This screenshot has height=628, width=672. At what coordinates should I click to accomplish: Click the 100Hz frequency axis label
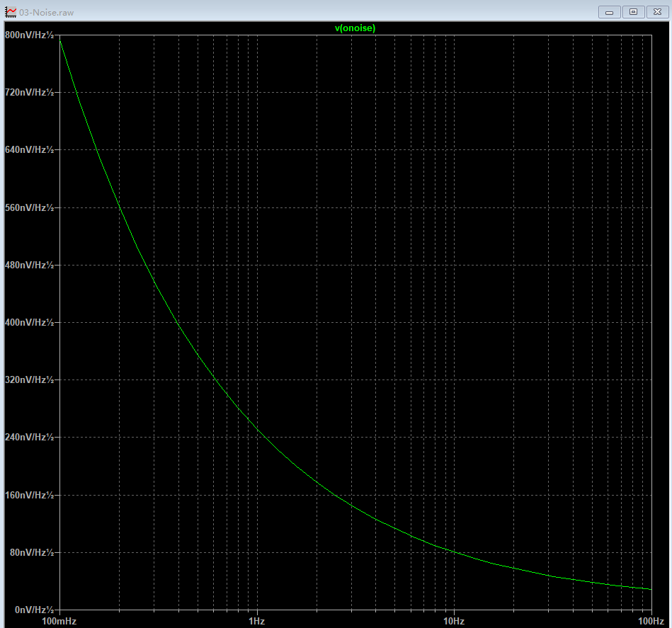pos(651,621)
